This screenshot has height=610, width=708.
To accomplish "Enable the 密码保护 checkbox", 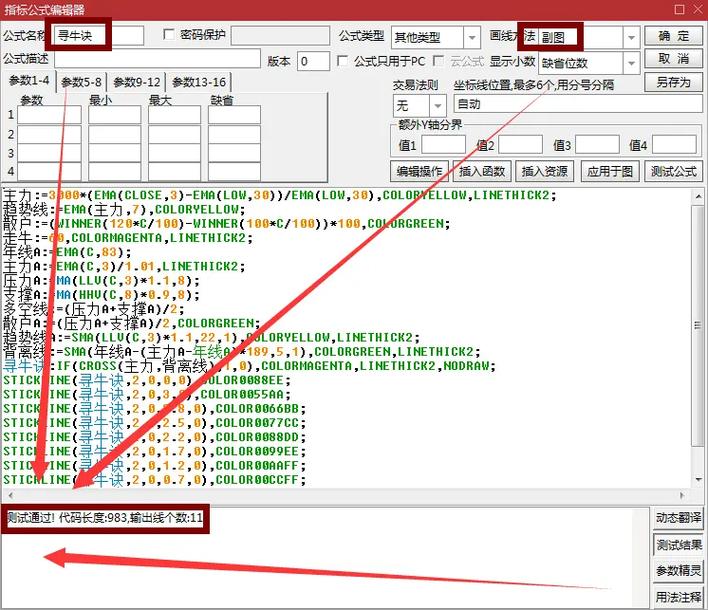I will click(168, 36).
